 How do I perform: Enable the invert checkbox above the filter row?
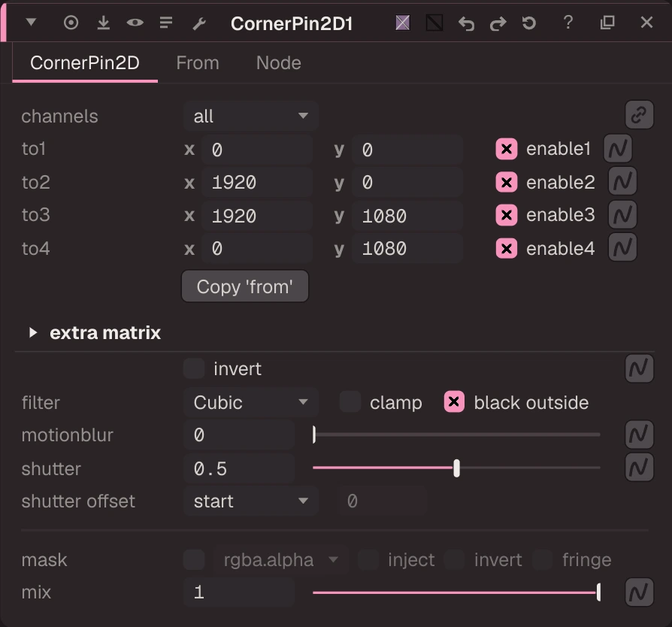194,368
